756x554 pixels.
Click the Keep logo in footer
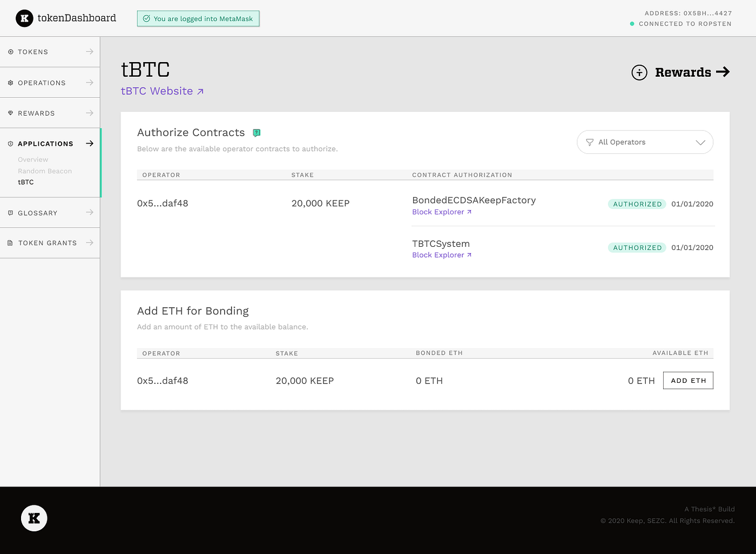click(34, 518)
